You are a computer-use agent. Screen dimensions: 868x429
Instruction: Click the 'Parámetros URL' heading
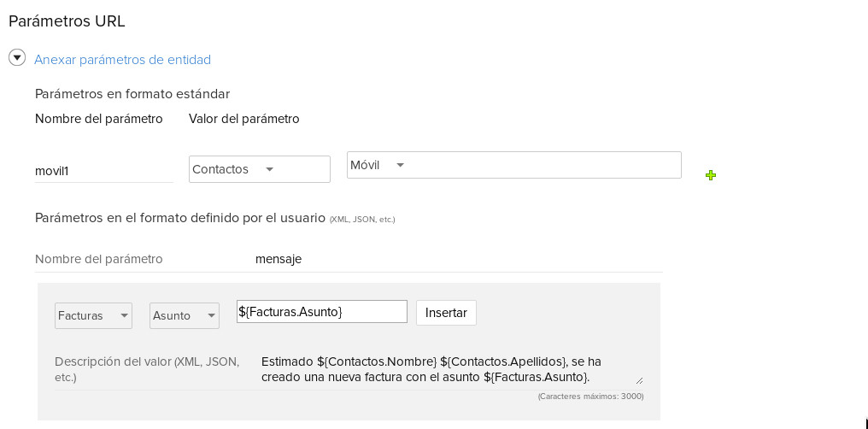pyautogui.click(x=67, y=21)
